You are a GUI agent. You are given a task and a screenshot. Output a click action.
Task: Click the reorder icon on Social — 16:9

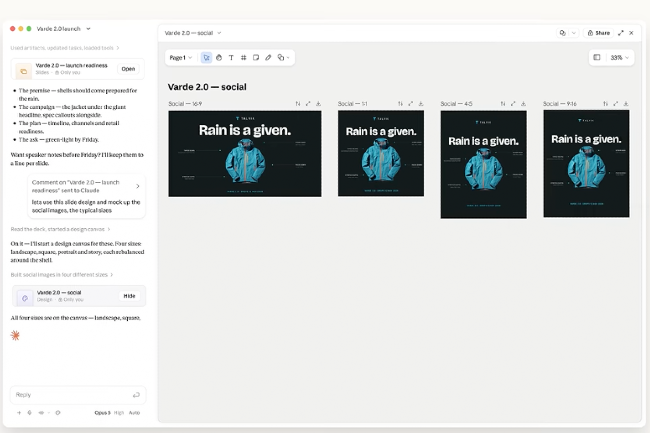[x=298, y=104]
